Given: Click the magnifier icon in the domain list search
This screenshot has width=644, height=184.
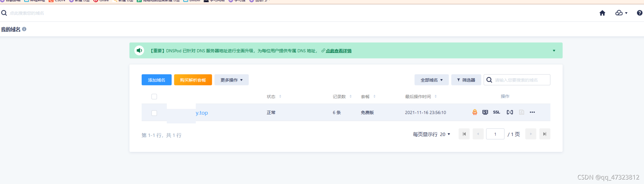Looking at the screenshot, I should coord(489,80).
